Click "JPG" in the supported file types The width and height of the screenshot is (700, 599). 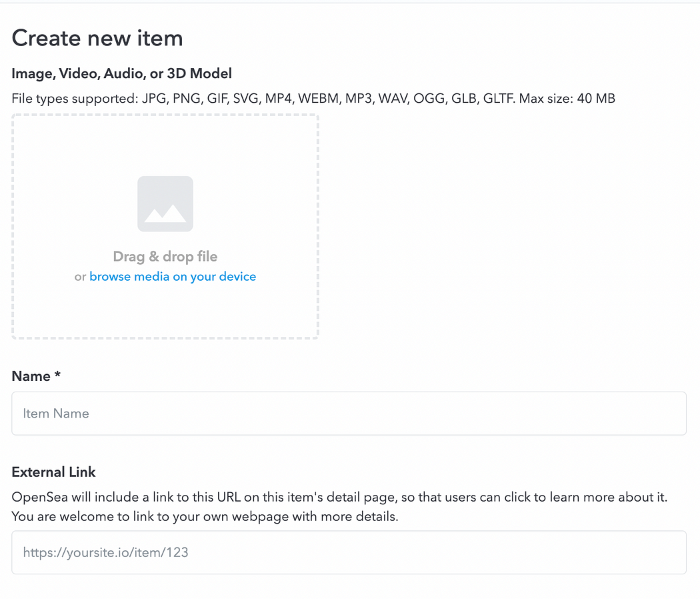[x=153, y=99]
